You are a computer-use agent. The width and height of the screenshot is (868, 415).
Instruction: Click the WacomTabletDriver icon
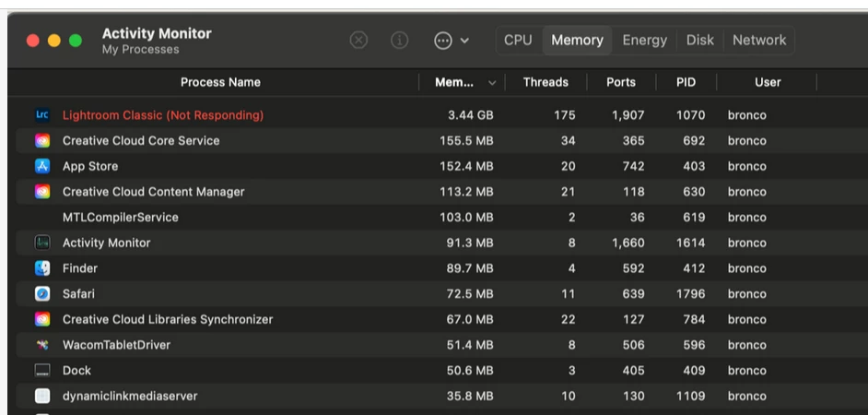[42, 345]
